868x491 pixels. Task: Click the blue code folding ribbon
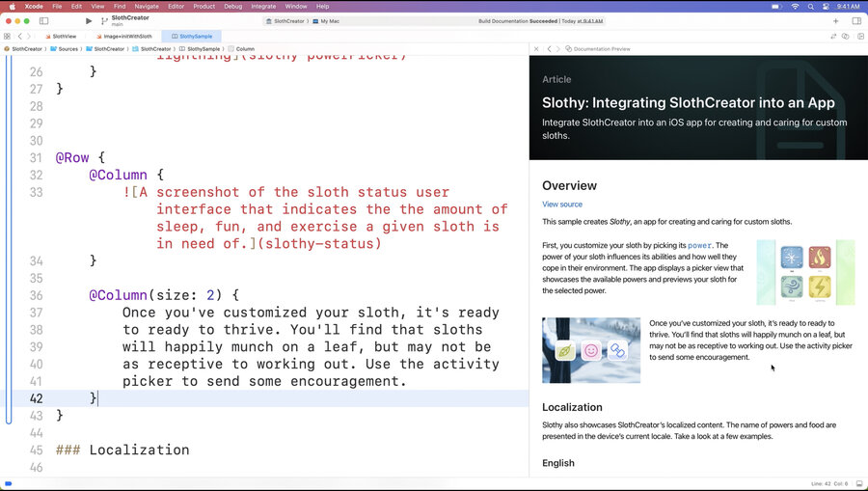(x=9, y=239)
